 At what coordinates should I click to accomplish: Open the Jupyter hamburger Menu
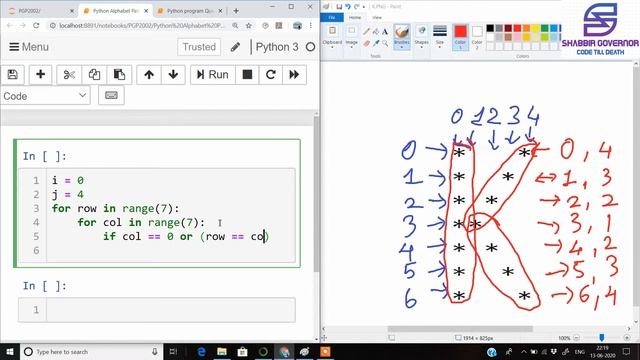click(x=29, y=47)
